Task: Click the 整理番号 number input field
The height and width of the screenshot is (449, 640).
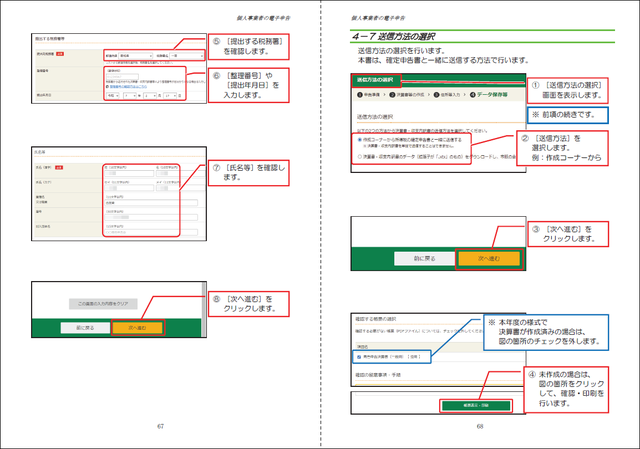Action: (122, 77)
